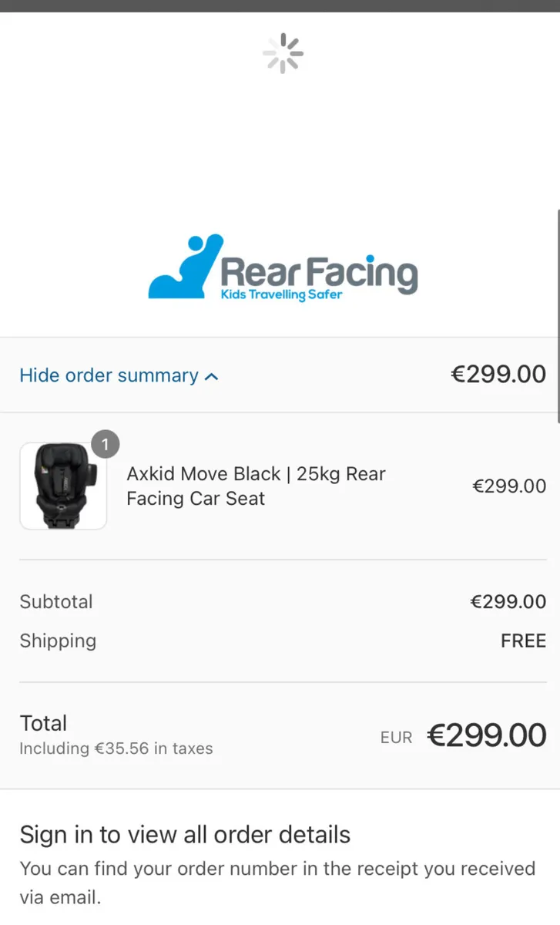Select the EUR currency label
The image size is (560, 925).
(396, 737)
